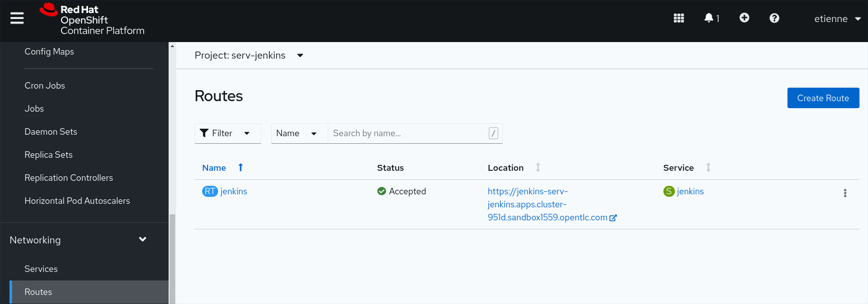Image resolution: width=868 pixels, height=304 pixels.
Task: Open the application launcher grid
Action: 679,18
